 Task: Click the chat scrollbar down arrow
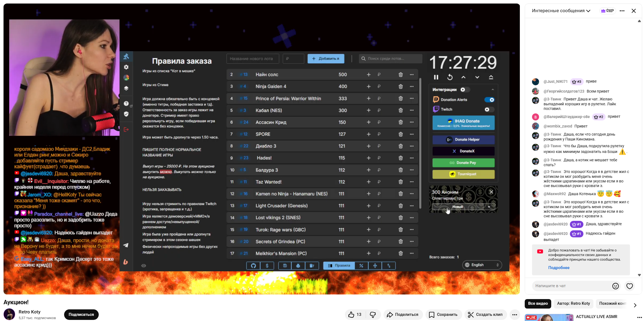[639, 275]
